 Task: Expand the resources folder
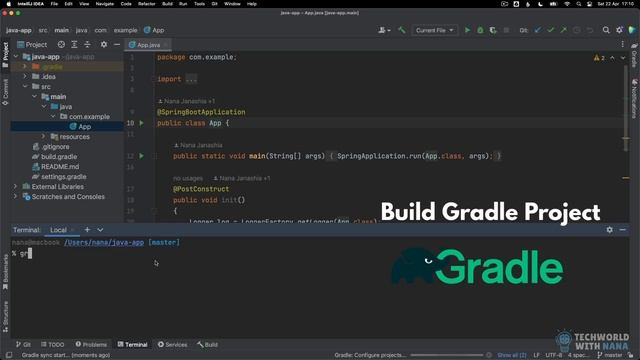pyautogui.click(x=43, y=136)
